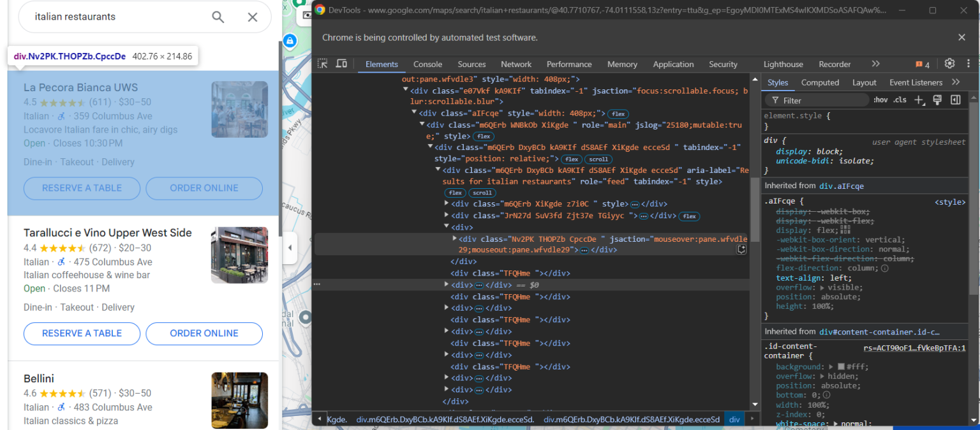This screenshot has width=980, height=430.
Task: Switch to the Console tab
Action: coord(427,64)
